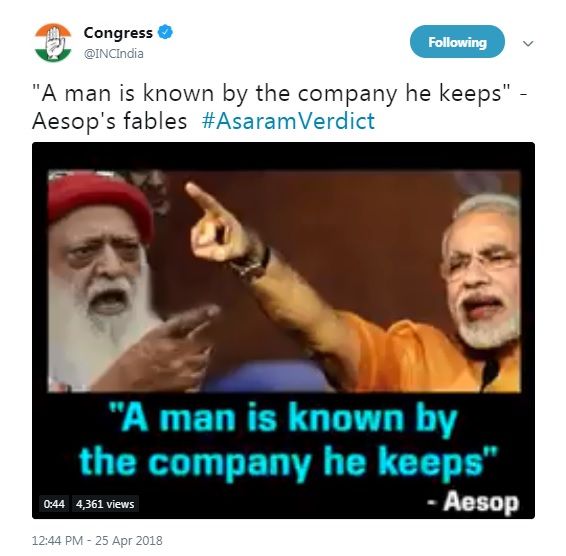The height and width of the screenshot is (556, 566).
Task: Open the Congress display name link
Action: click(118, 33)
